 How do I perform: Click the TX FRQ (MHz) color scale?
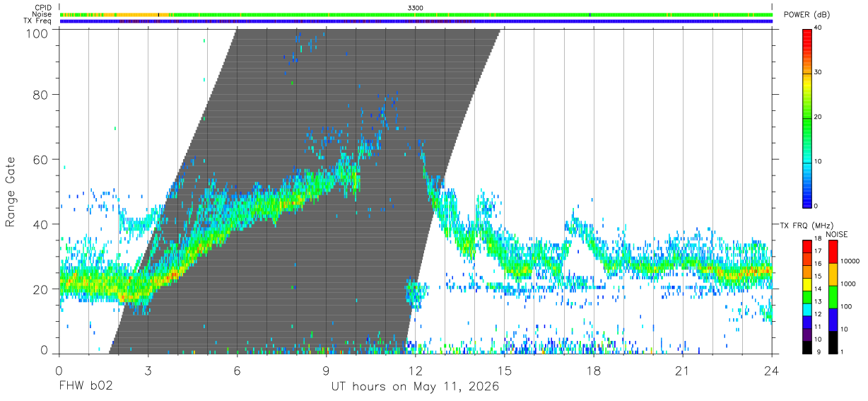[x=807, y=296]
